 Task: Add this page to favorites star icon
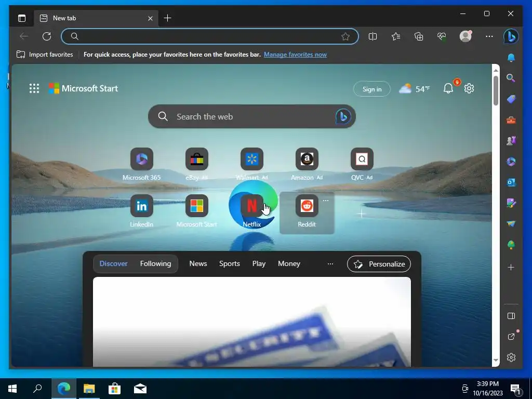click(x=345, y=37)
